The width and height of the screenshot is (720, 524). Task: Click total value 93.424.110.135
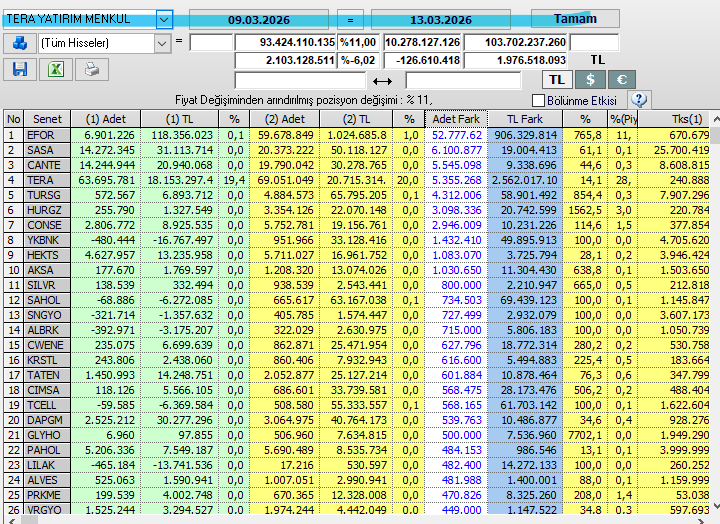[286, 42]
